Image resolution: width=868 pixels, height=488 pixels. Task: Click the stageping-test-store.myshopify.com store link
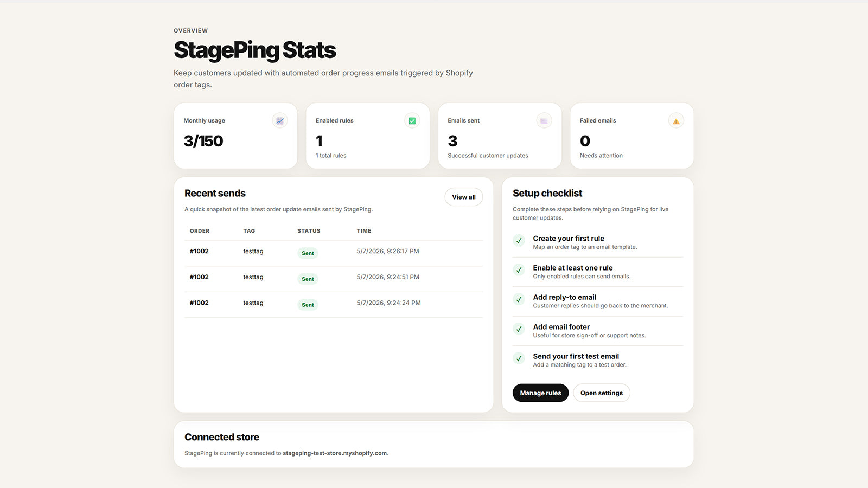pyautogui.click(x=335, y=453)
